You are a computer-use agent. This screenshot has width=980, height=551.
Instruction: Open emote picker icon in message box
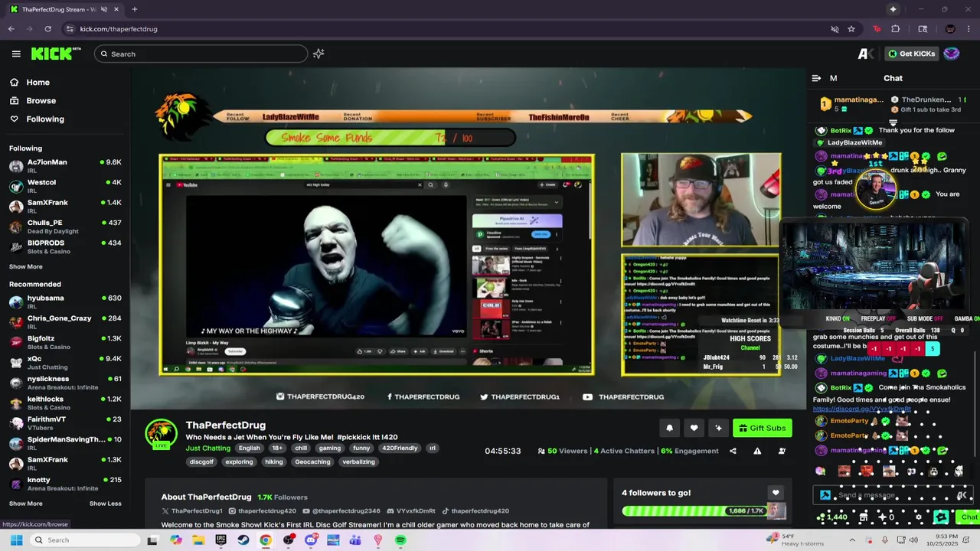point(962,495)
